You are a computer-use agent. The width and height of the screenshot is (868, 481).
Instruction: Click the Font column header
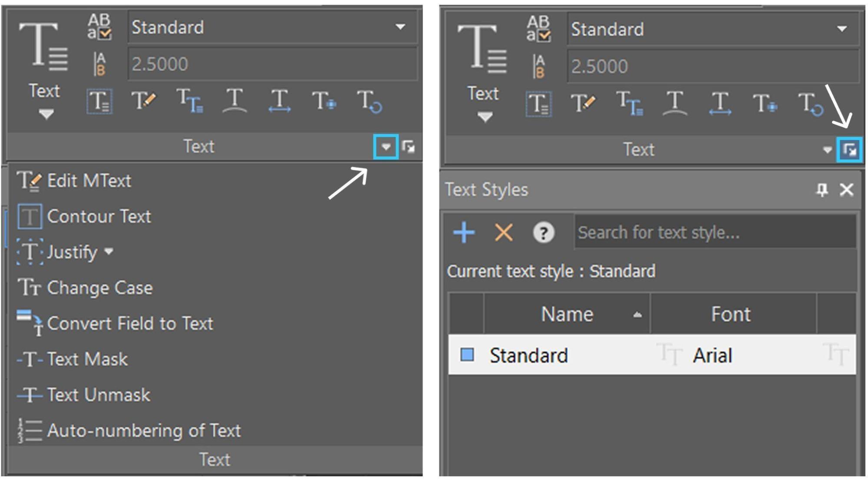pos(731,314)
